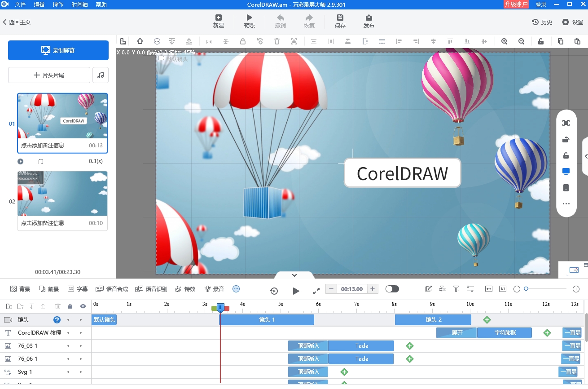588x389 pixels.
Task: Toggle the lock dot for the 76_03 1 layer
Action: click(x=68, y=346)
